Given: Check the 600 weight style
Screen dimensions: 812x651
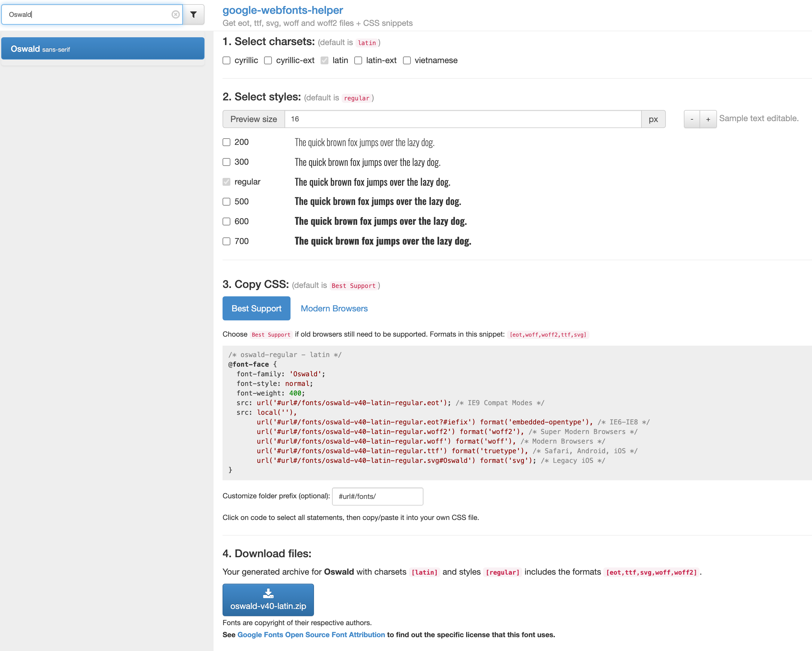Looking at the screenshot, I should [226, 222].
